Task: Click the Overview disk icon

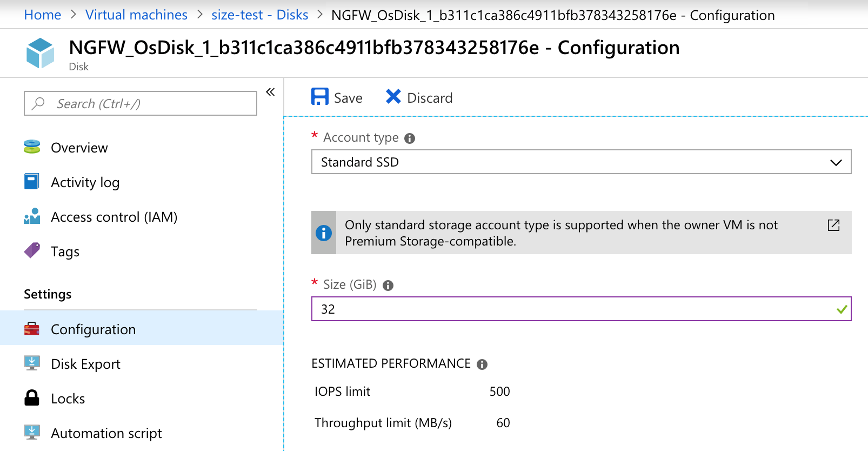Action: (32, 147)
